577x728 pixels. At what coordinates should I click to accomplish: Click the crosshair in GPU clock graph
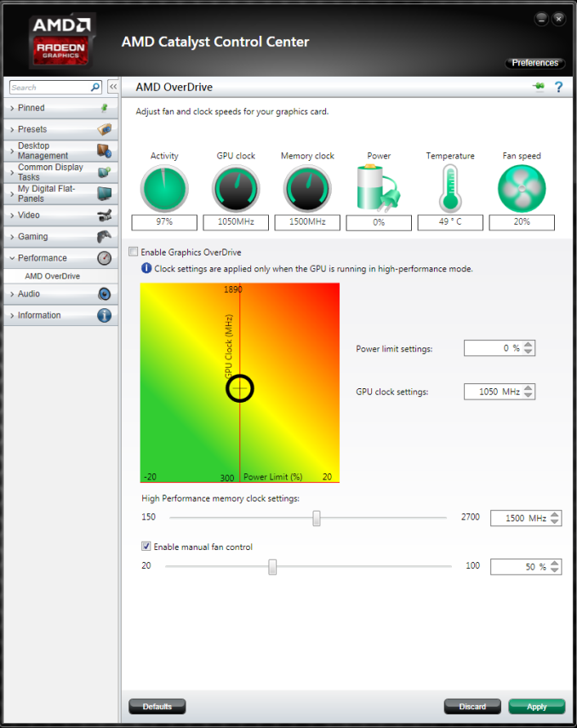pos(239,388)
